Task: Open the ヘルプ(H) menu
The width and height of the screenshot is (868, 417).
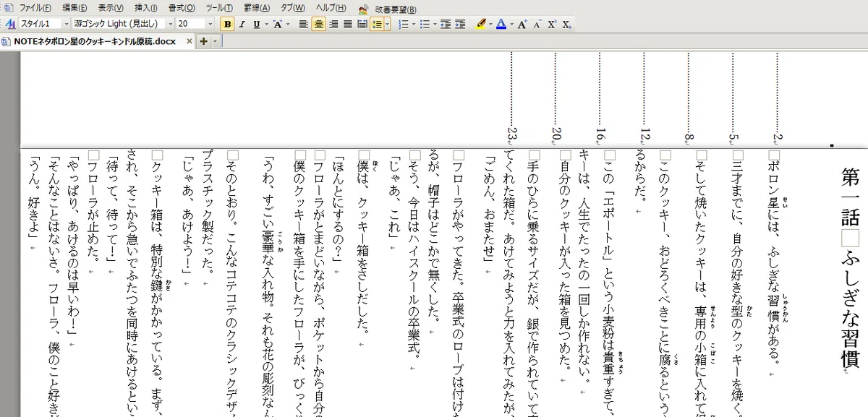Action: pyautogui.click(x=331, y=9)
